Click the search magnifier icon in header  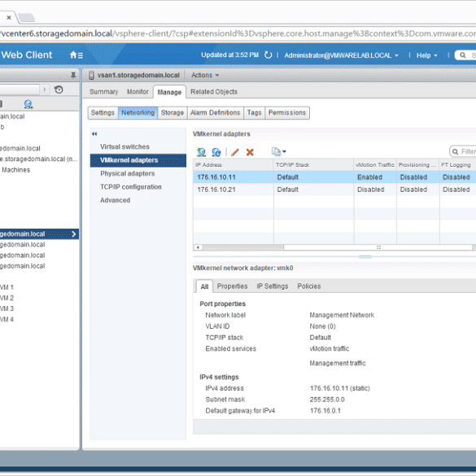pyautogui.click(x=463, y=55)
